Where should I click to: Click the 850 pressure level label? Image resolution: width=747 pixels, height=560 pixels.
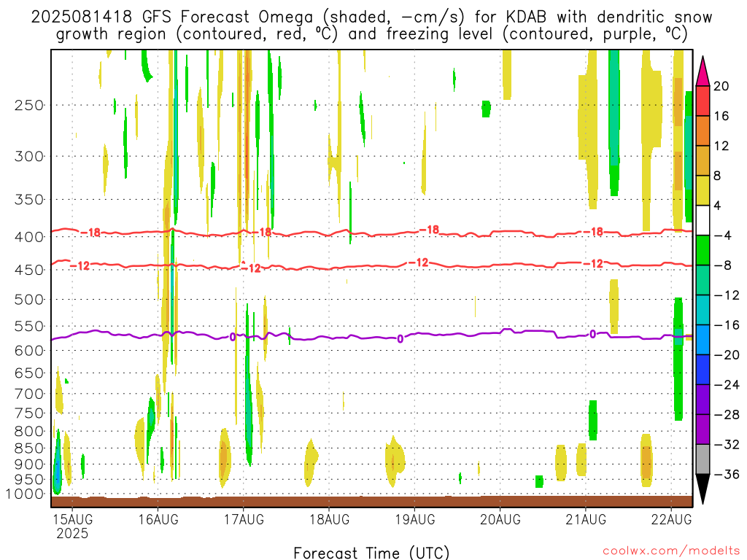tap(29, 448)
